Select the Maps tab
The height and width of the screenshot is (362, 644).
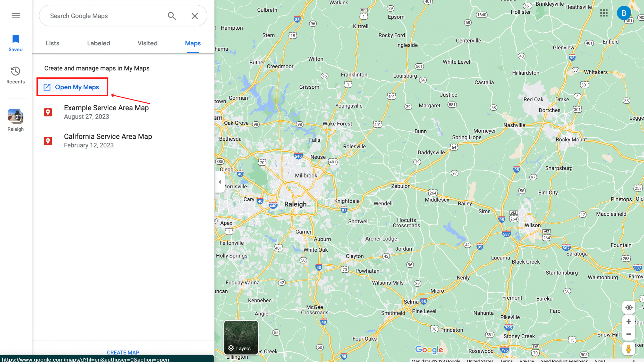[193, 43]
